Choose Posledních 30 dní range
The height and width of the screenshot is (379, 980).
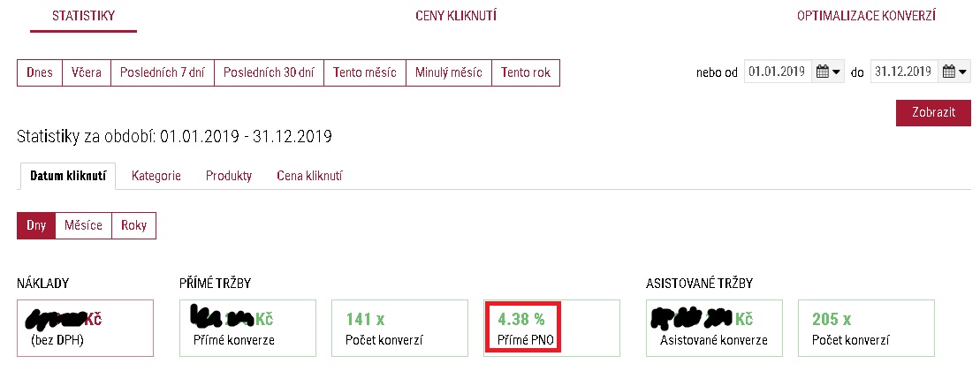coord(269,72)
